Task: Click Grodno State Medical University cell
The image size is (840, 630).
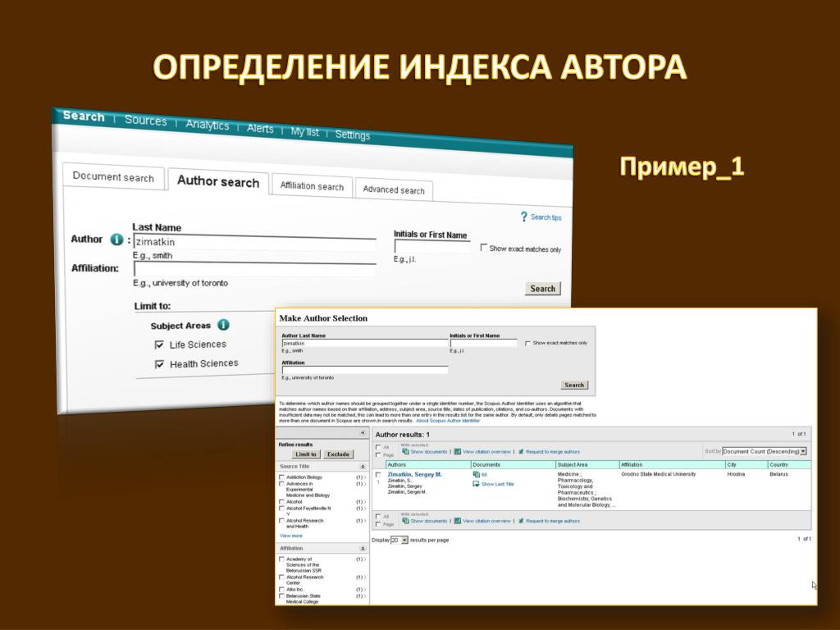Action: [x=659, y=475]
